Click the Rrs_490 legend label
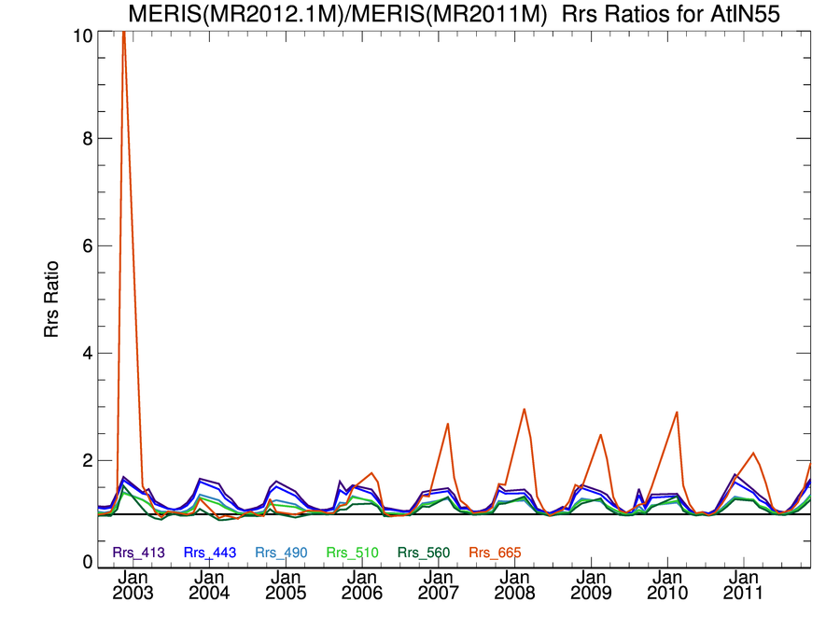The height and width of the screenshot is (630, 840). (x=281, y=553)
